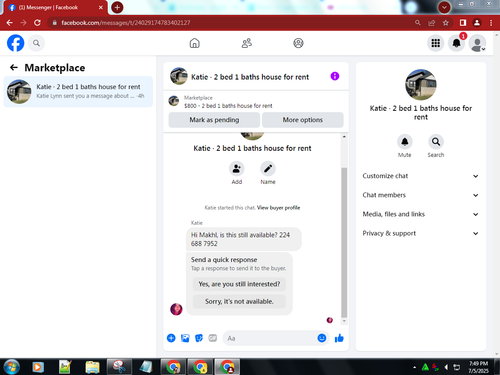500x375 pixels.
Task: Click the Mark as pending button
Action: pos(214,120)
